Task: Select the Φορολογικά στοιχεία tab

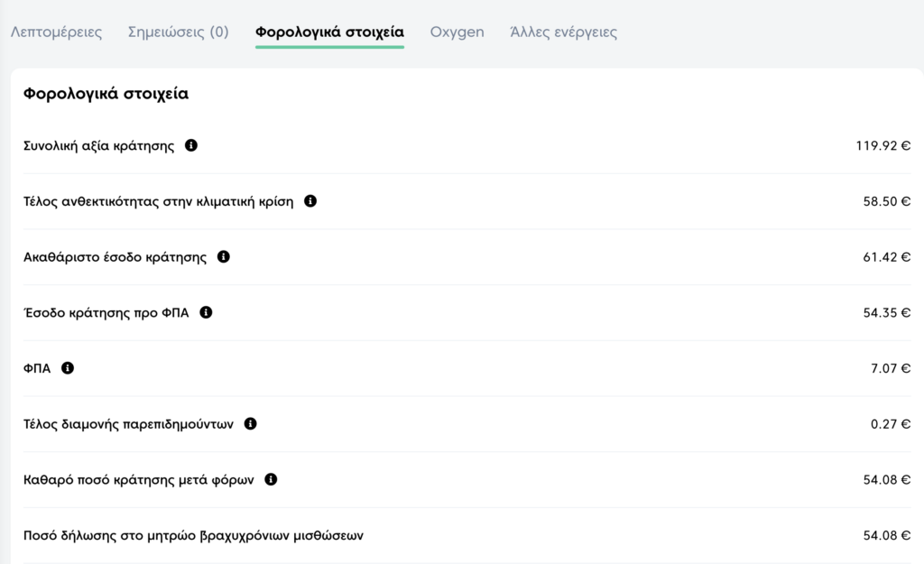Action: pyautogui.click(x=329, y=32)
